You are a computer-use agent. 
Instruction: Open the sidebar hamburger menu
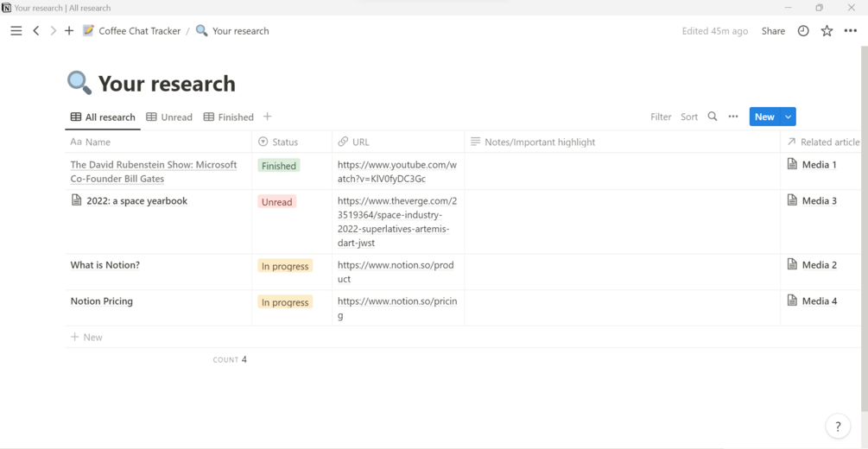coord(16,31)
